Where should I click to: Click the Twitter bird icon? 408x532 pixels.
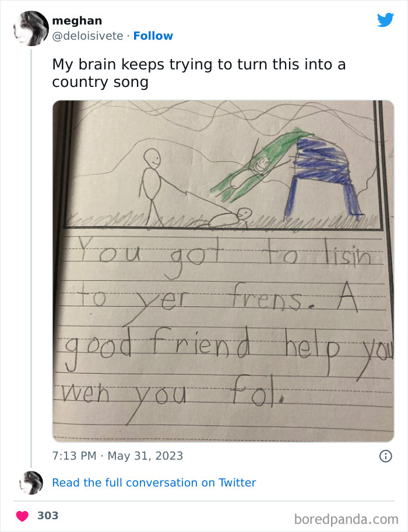point(385,19)
